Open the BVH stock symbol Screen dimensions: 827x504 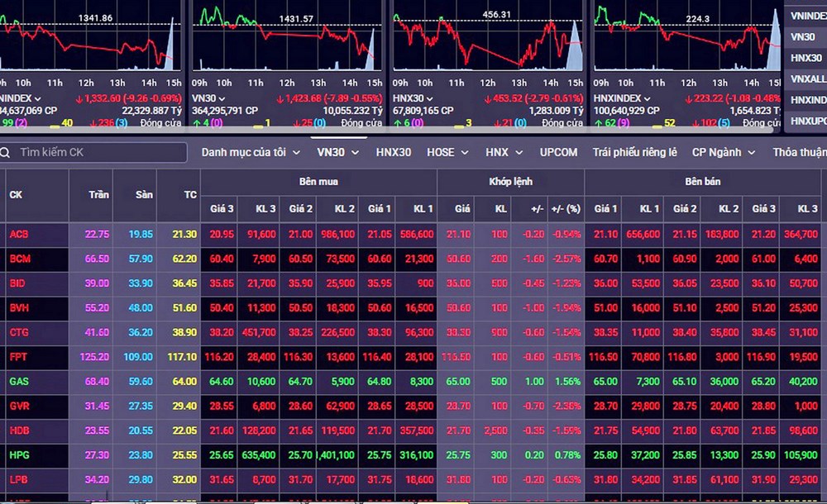point(19,308)
